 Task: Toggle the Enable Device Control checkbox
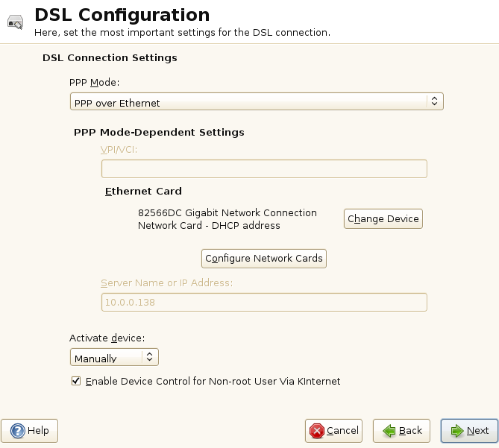tap(75, 381)
